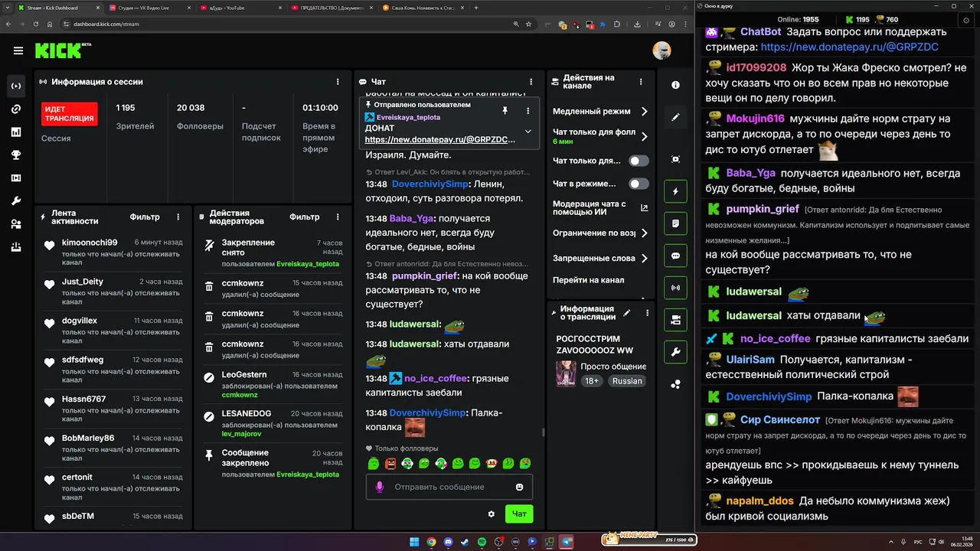Click the 'ИДЕТ ТРАНСЛЯЦИЯ' live badge
Viewport: 980px width, 551px height.
[x=70, y=114]
